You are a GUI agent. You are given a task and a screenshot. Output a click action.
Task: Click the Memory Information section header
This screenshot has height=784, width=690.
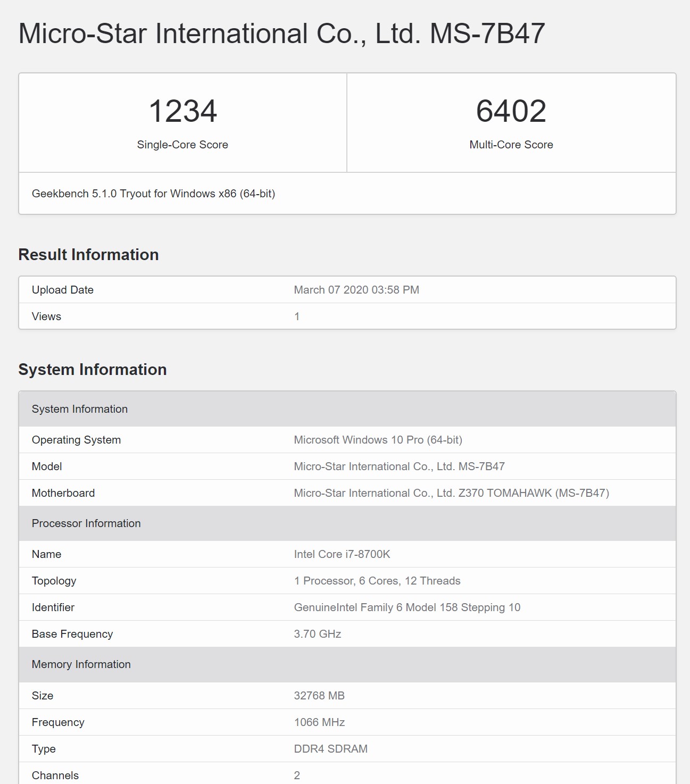[347, 664]
